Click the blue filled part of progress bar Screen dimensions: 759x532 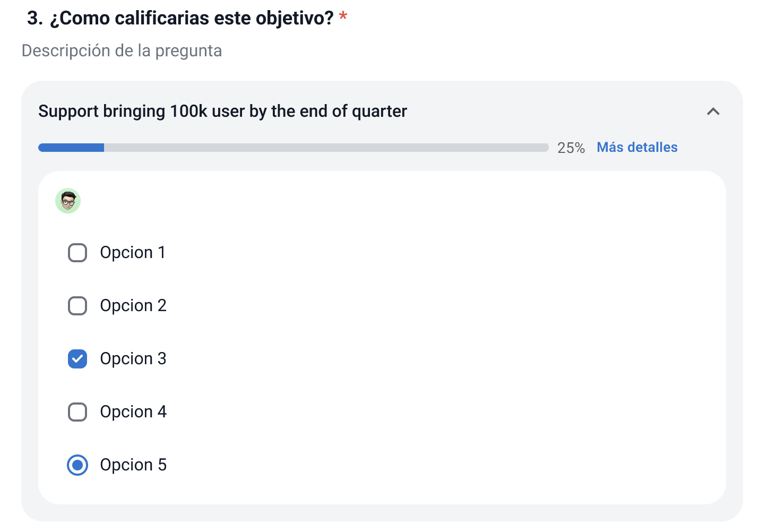click(71, 148)
